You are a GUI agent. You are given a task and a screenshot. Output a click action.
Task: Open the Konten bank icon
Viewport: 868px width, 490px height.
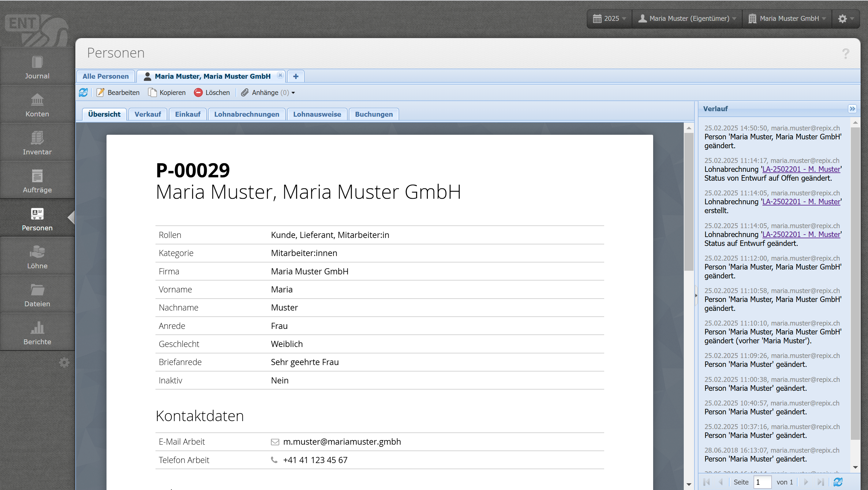pyautogui.click(x=37, y=100)
